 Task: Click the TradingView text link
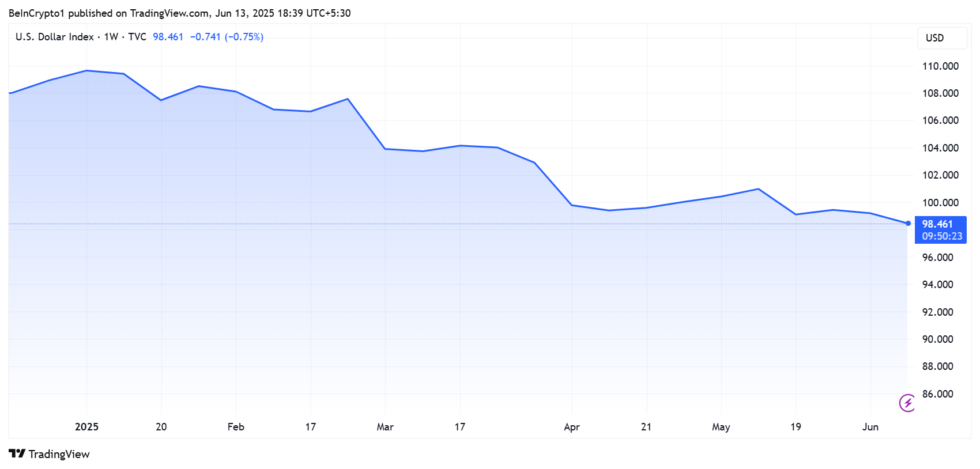tap(59, 454)
